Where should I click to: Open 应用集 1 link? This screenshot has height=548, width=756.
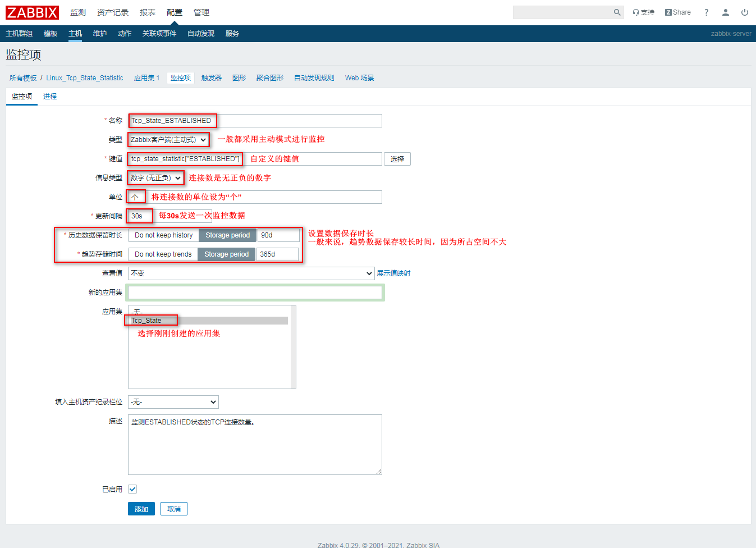(146, 78)
